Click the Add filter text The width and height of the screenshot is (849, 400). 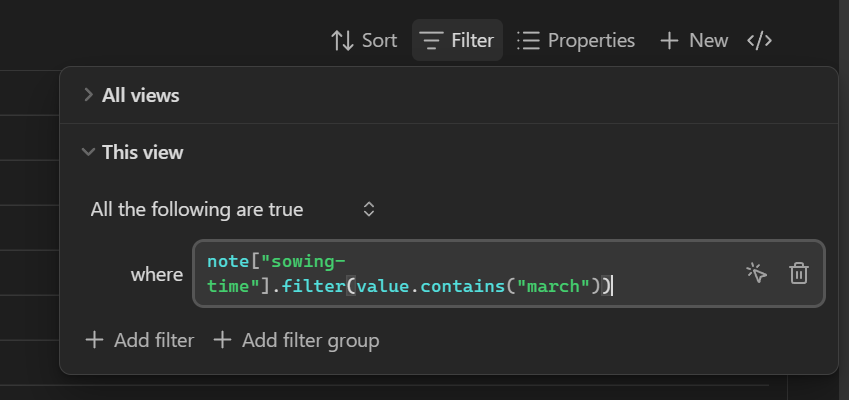[x=154, y=340]
